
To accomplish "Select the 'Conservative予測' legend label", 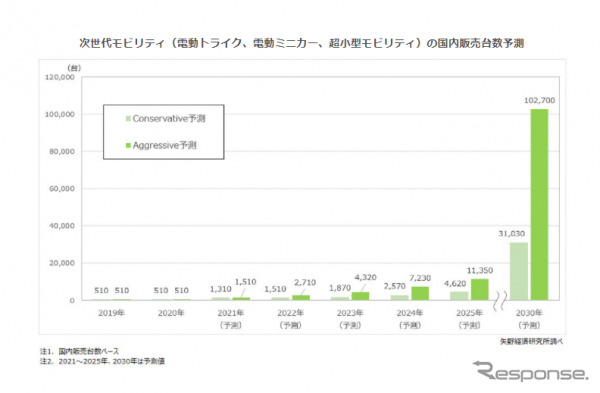I will [169, 119].
